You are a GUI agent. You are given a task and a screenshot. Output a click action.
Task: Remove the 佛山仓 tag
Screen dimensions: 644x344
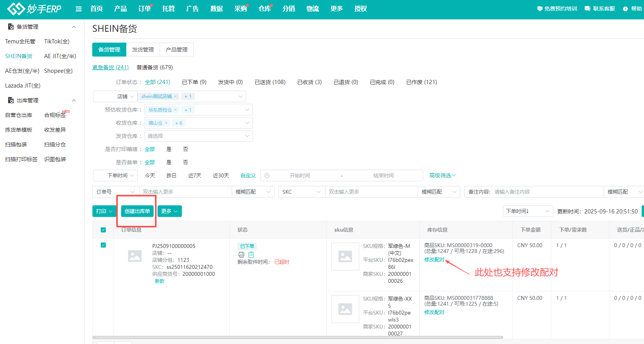166,123
